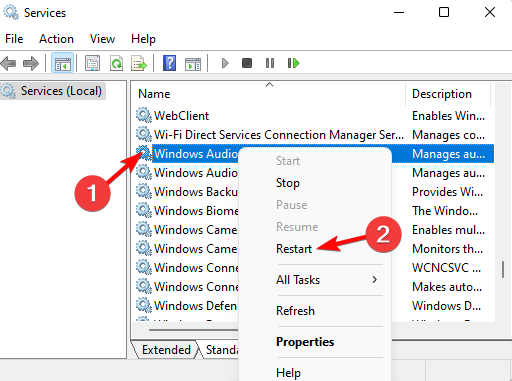Open the Properties toolbar icon
The height and width of the screenshot is (381, 512).
pyautogui.click(x=92, y=63)
